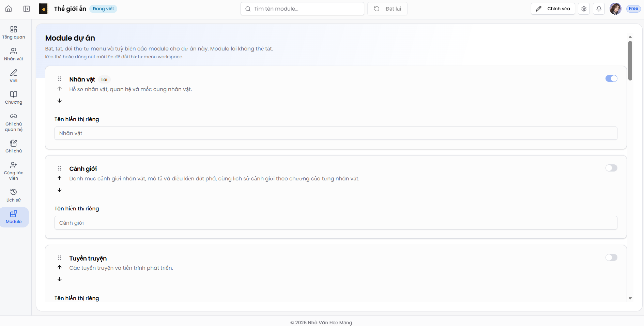Viewport: 644px width, 326px height.
Task: Grab the Cảnh giới drag handle
Action: tap(60, 168)
